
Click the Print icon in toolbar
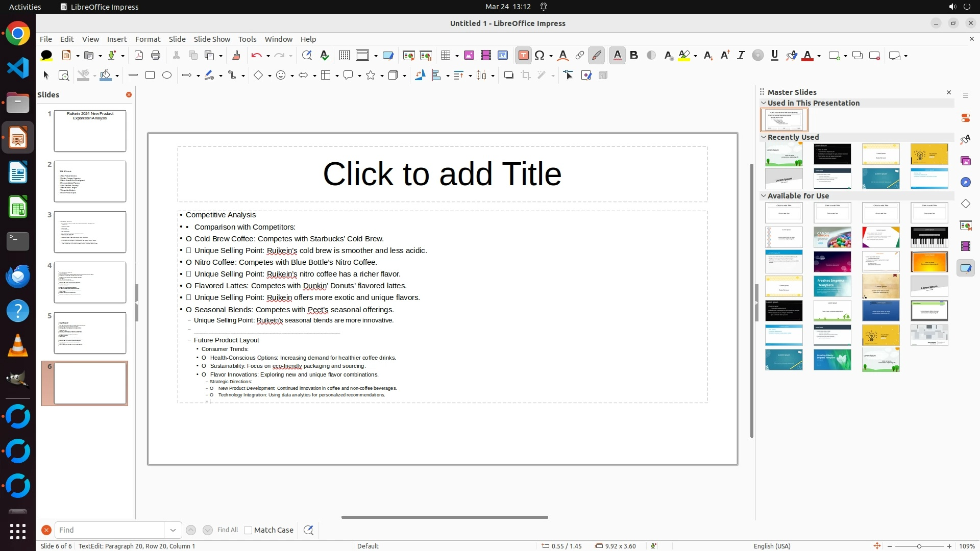click(156, 56)
